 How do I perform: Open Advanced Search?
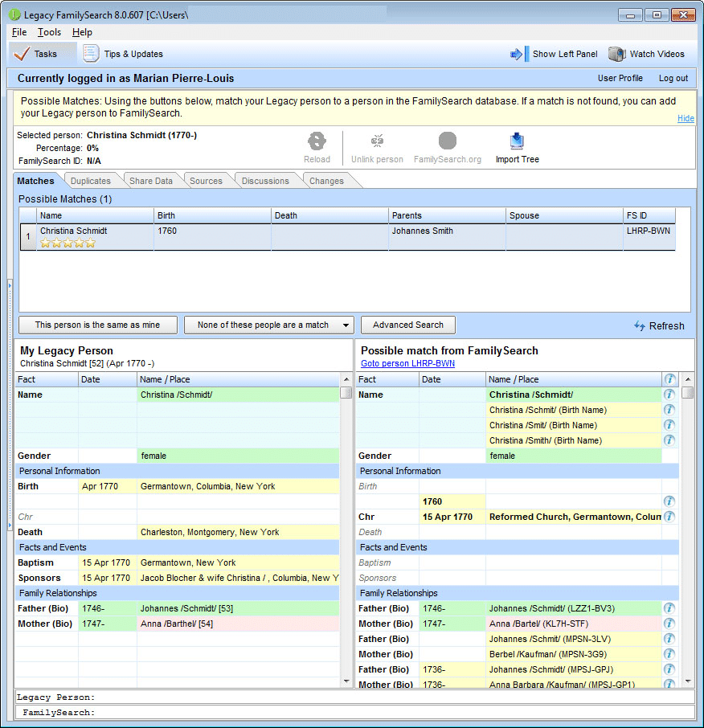pyautogui.click(x=408, y=325)
